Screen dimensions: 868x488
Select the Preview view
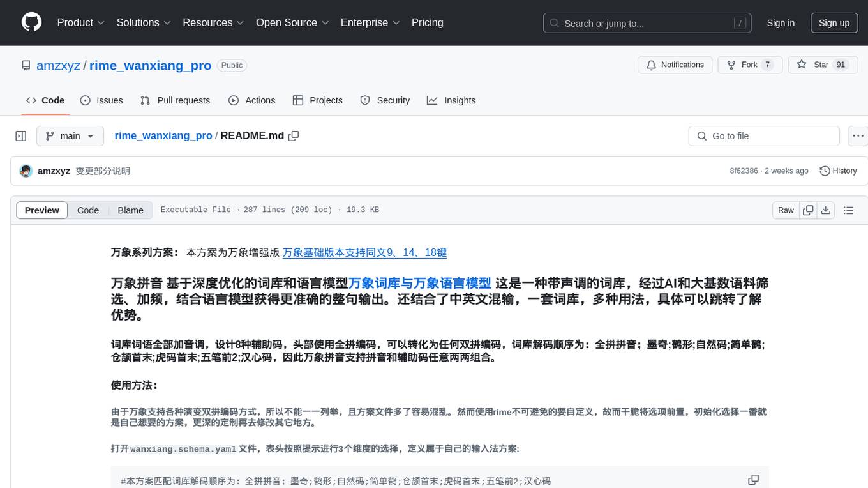pyautogui.click(x=42, y=210)
